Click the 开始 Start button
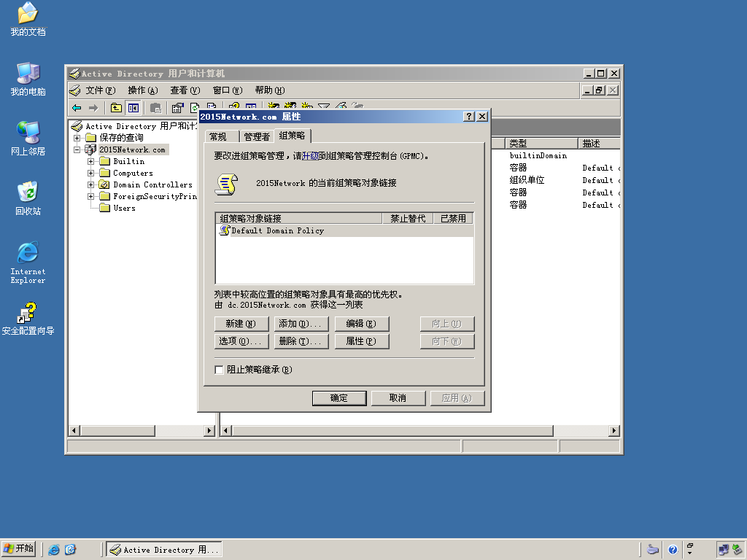This screenshot has width=747, height=560. (x=19, y=549)
